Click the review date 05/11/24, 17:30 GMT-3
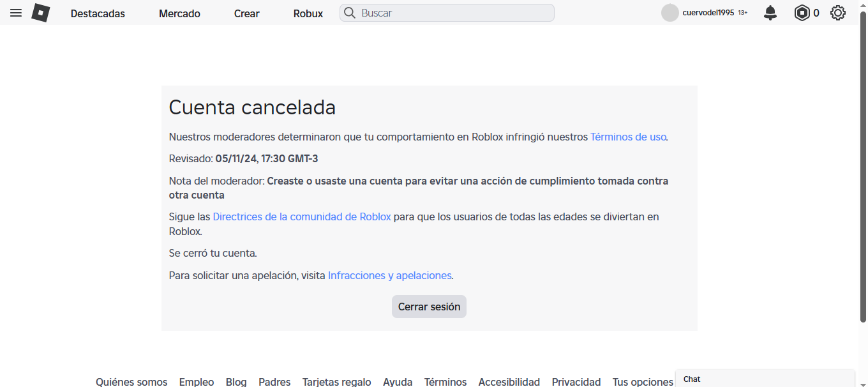 click(x=267, y=158)
